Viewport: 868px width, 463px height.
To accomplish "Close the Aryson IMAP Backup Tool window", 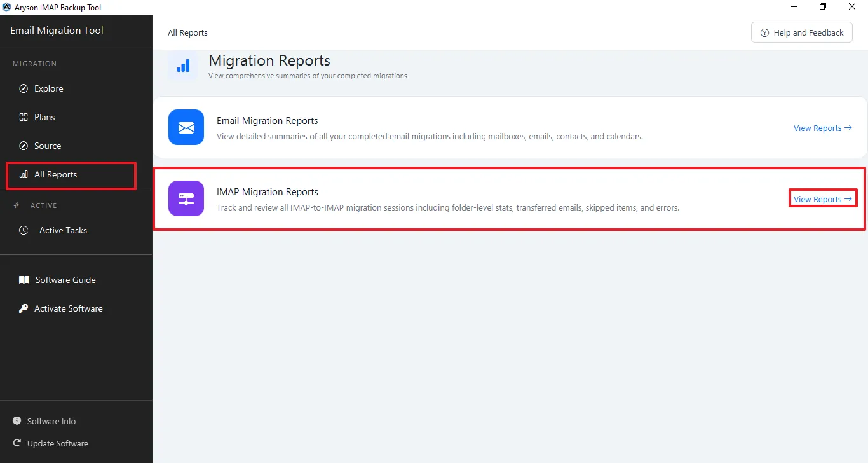I will click(852, 6).
